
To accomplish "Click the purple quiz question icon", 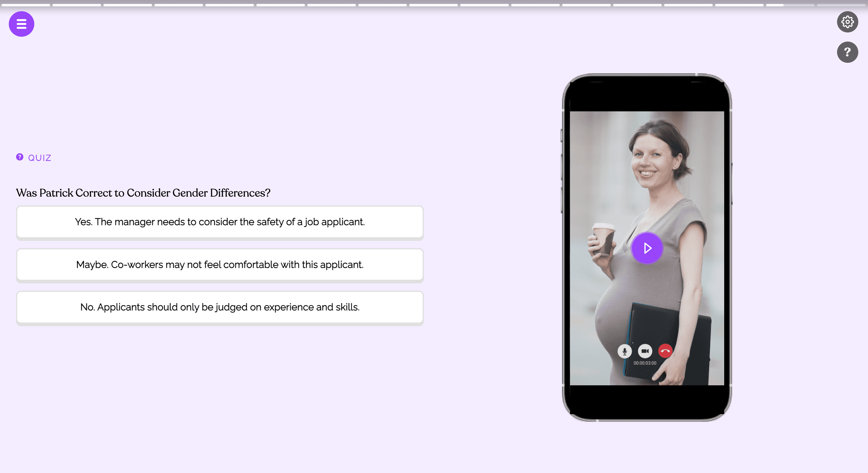I will [x=19, y=157].
